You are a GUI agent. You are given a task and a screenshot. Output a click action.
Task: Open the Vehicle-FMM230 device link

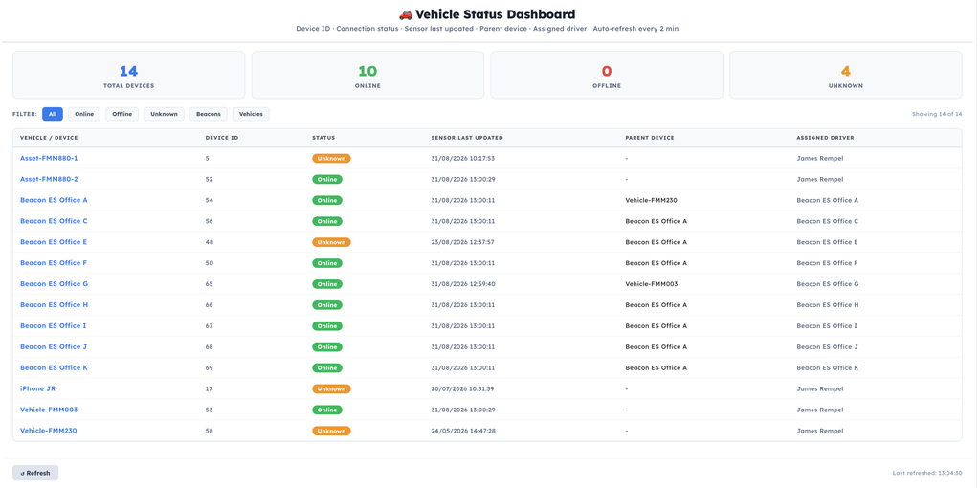tap(48, 431)
